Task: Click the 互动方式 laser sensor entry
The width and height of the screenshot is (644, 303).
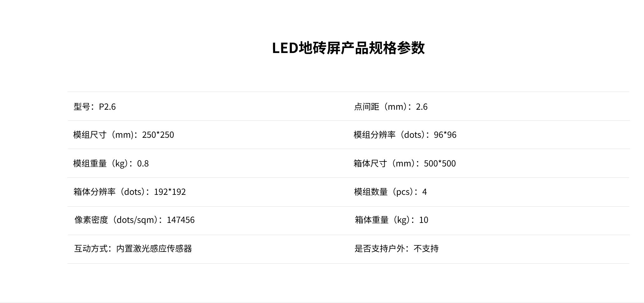Action: pyautogui.click(x=133, y=248)
